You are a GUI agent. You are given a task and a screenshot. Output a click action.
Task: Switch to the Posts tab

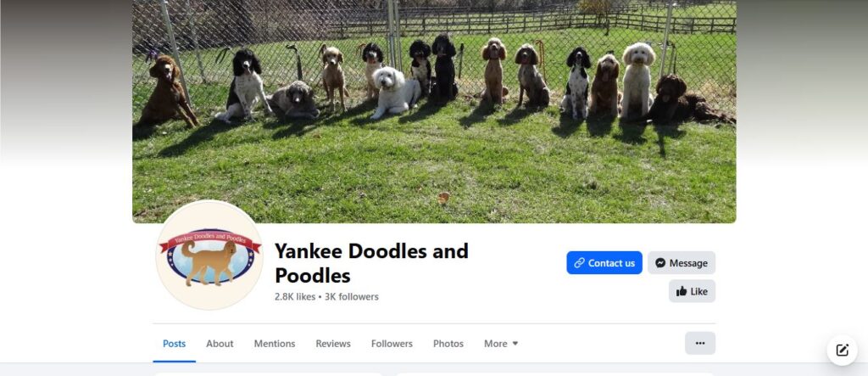coord(175,344)
